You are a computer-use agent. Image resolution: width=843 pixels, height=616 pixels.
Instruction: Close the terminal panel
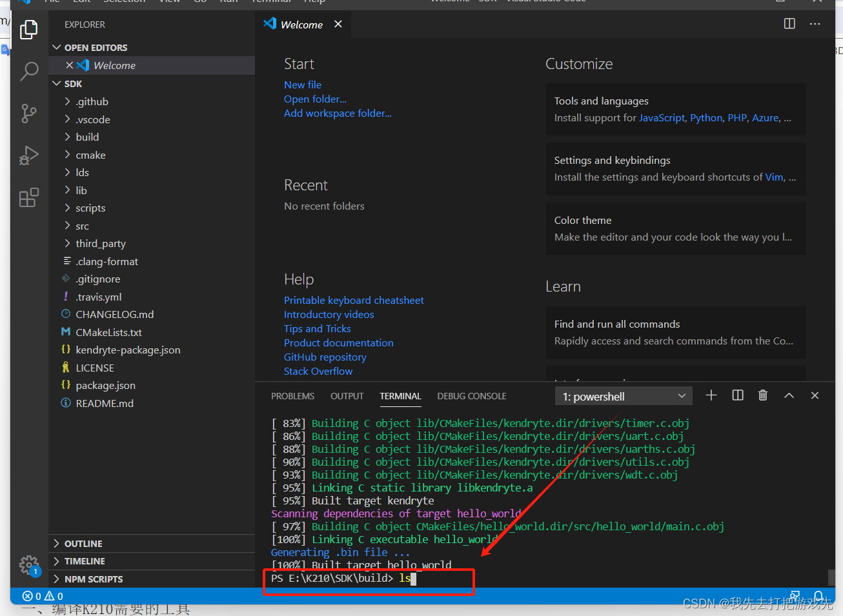[815, 395]
